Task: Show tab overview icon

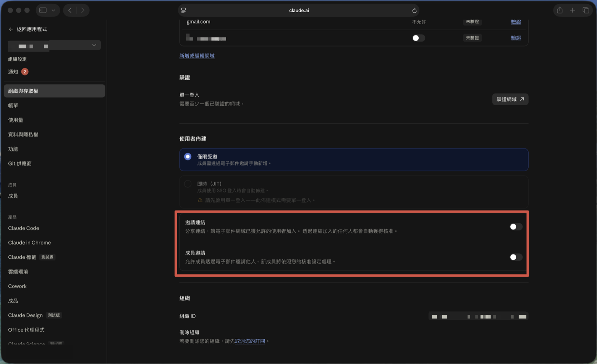Action: (x=586, y=10)
